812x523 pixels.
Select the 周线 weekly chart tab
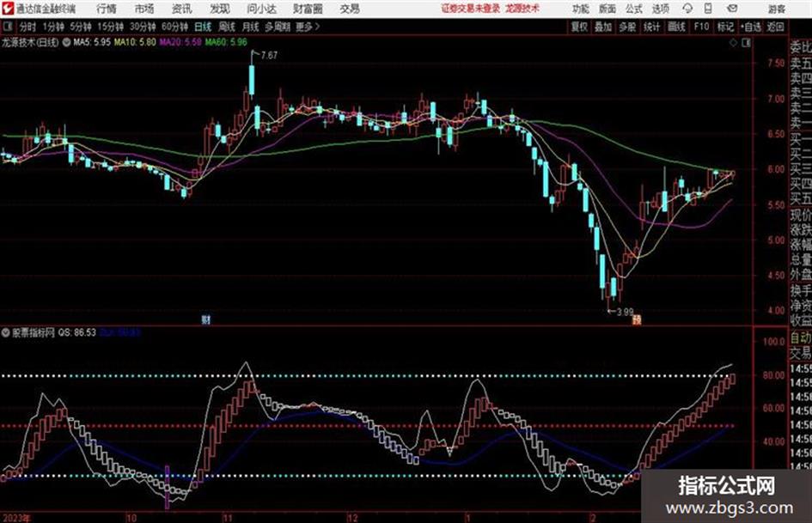(227, 27)
